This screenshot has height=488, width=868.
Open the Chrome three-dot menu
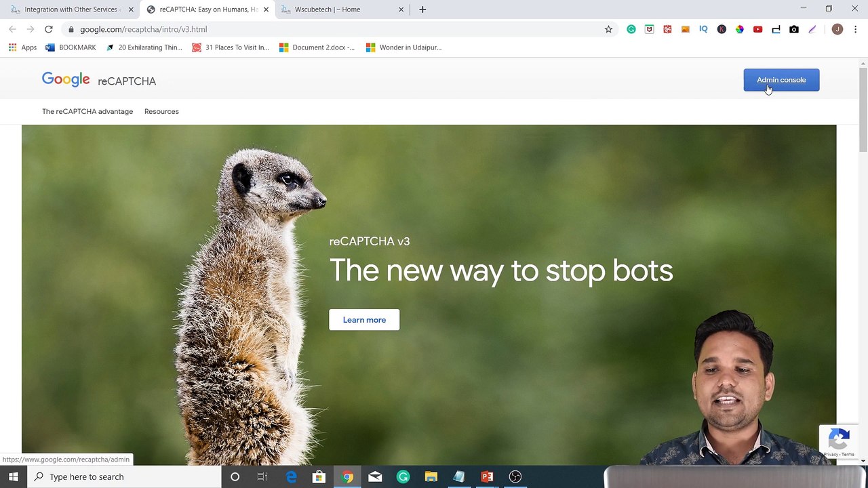coord(855,29)
